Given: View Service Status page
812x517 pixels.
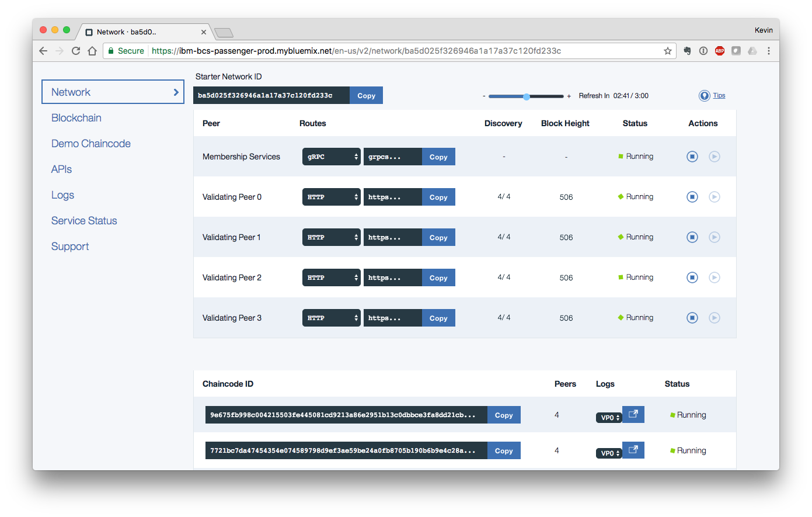Looking at the screenshot, I should [84, 221].
